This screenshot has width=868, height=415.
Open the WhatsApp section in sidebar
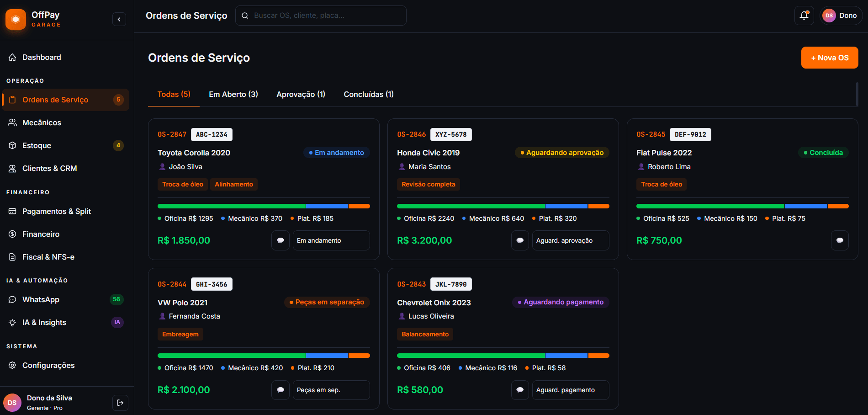click(x=41, y=299)
